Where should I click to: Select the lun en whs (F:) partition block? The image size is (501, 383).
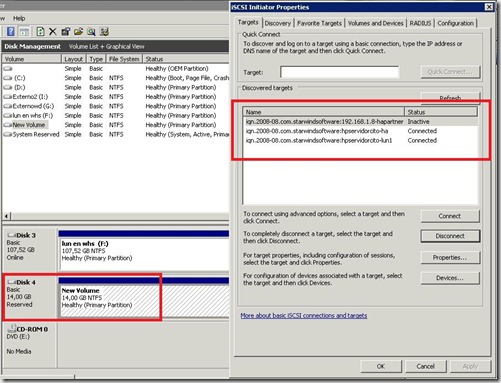(144, 250)
